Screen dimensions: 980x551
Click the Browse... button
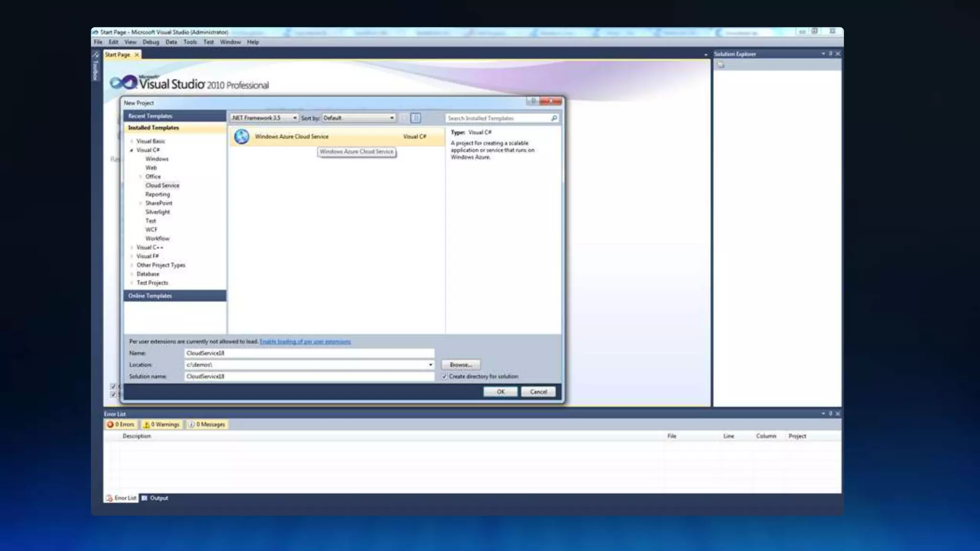click(x=460, y=365)
